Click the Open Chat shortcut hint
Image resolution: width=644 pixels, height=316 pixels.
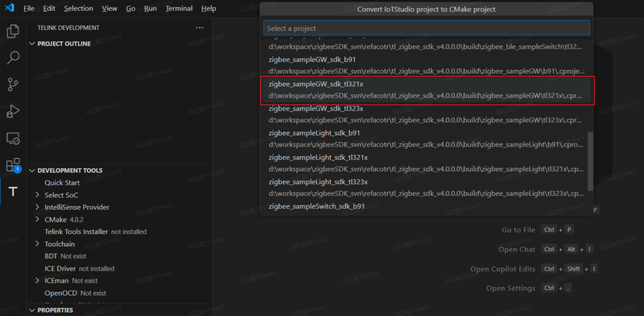[546, 249]
